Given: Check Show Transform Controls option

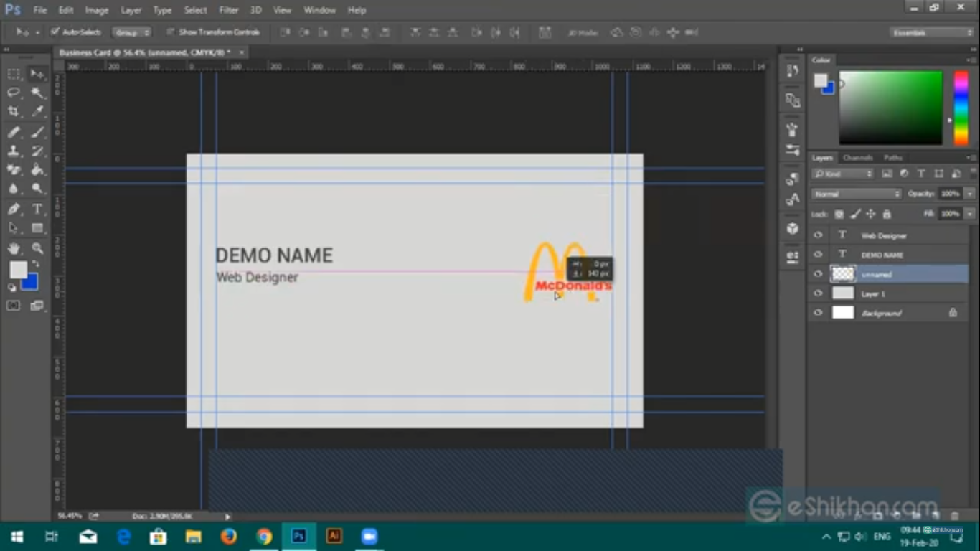Looking at the screenshot, I should click(x=171, y=32).
